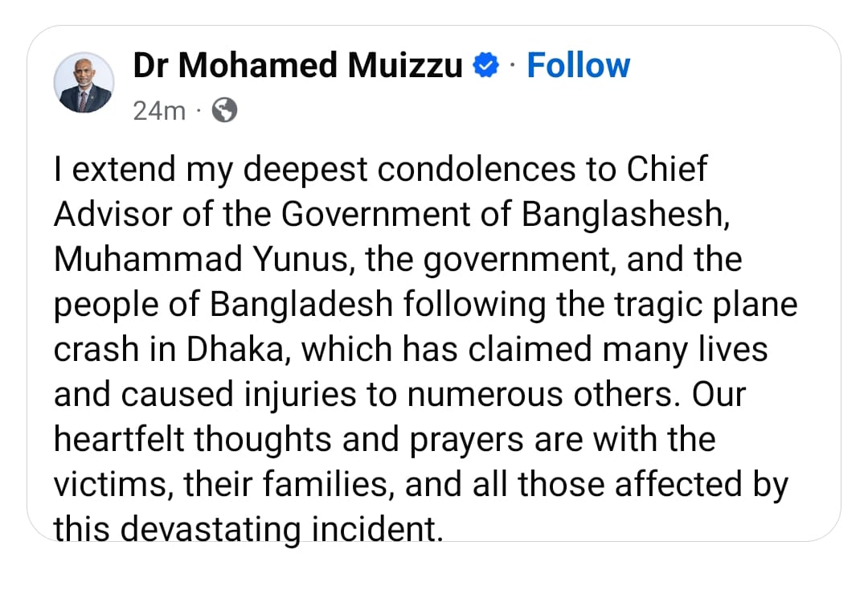Open the 24m post timestamp
The image size is (868, 607).
(158, 111)
